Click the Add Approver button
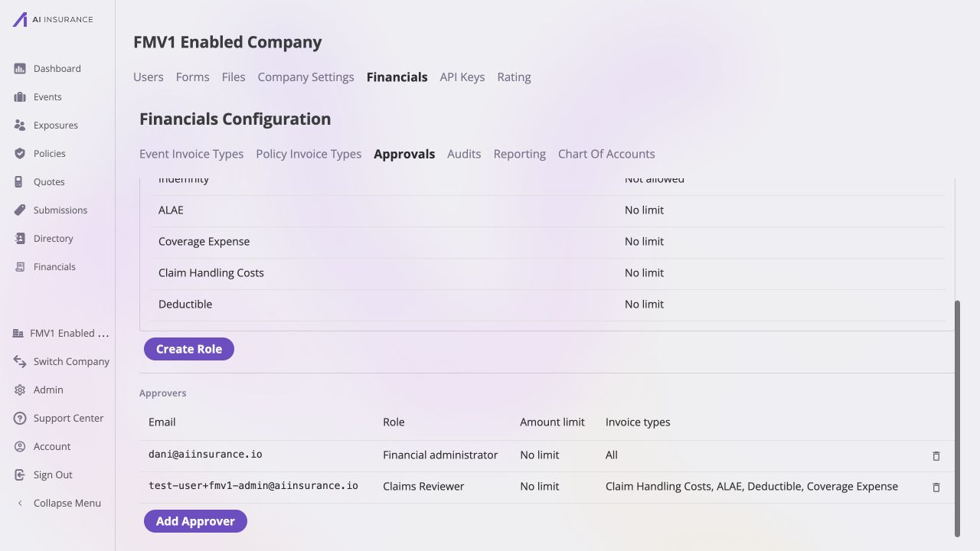This screenshot has height=551, width=980. pyautogui.click(x=195, y=521)
